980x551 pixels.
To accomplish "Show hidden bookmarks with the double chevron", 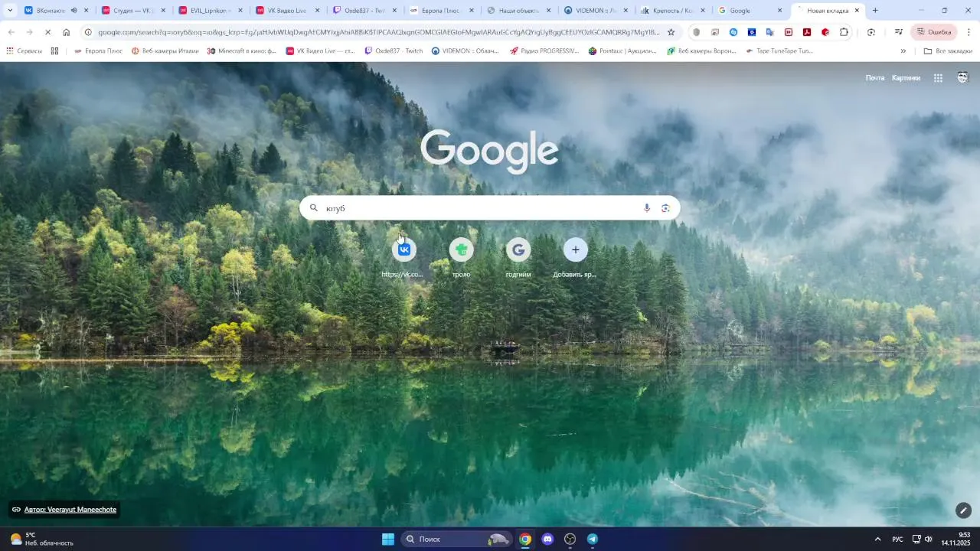I will (x=903, y=51).
